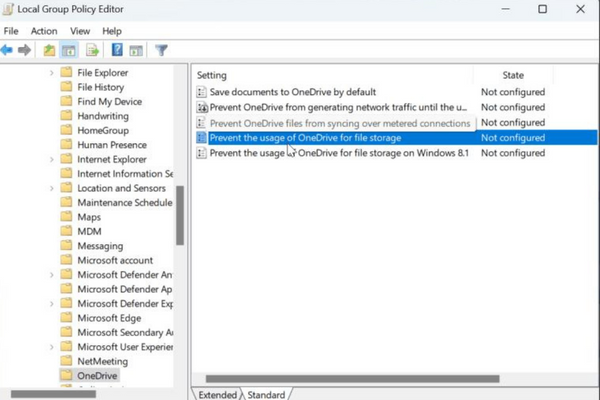This screenshot has height=400, width=600.
Task: Select Prevent OneDrive from generating network traffic
Action: 338,107
